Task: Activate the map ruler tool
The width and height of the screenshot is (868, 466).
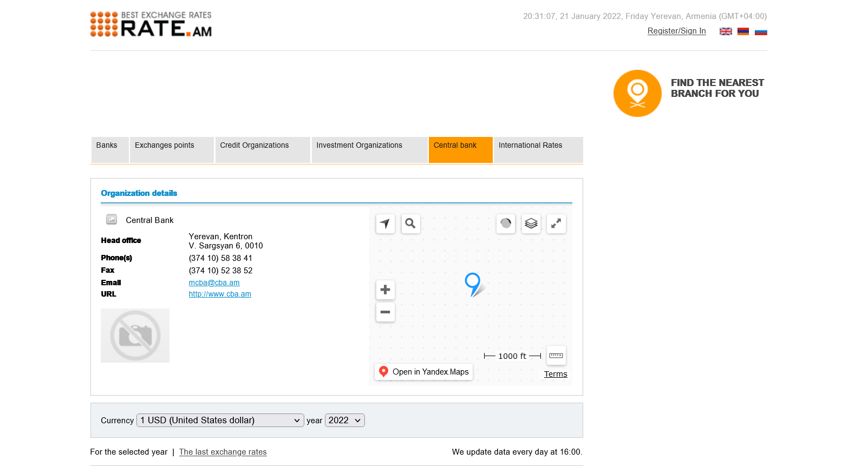Action: coord(556,356)
